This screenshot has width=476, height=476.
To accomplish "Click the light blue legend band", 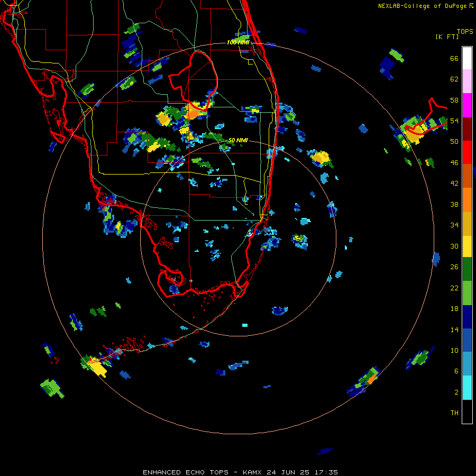I will click(x=467, y=363).
